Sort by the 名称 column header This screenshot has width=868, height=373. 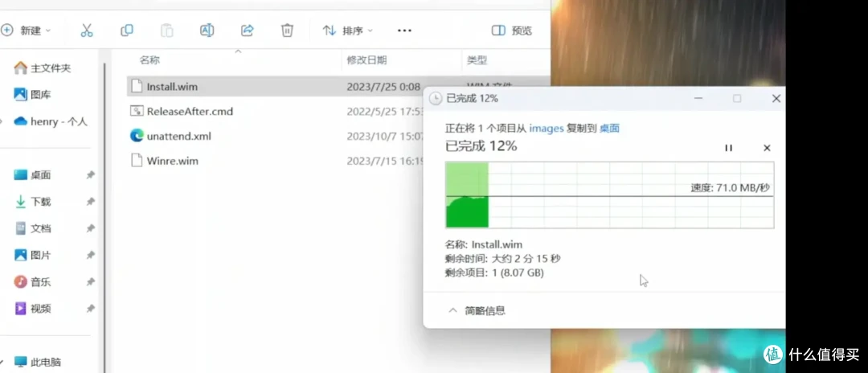(149, 59)
